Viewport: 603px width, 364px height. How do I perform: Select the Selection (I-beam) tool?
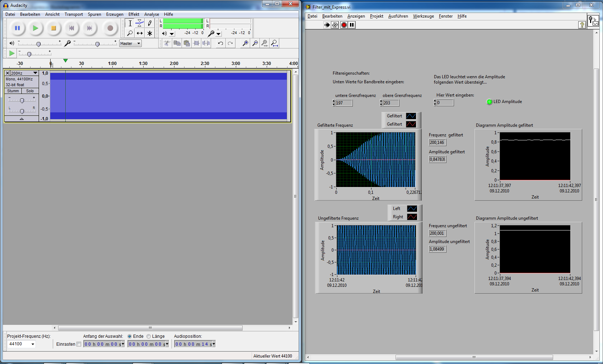tap(130, 23)
